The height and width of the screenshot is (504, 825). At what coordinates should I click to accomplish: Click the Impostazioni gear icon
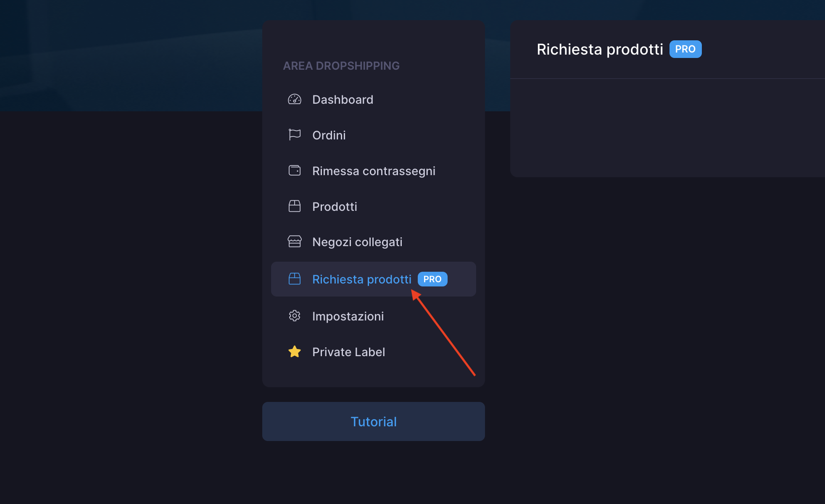[x=294, y=316]
